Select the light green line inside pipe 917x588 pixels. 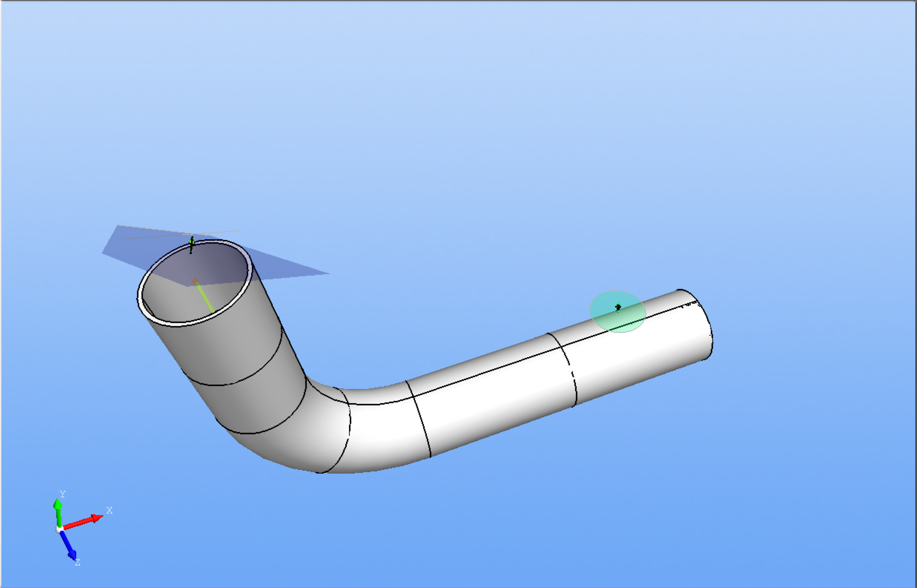pos(205,299)
